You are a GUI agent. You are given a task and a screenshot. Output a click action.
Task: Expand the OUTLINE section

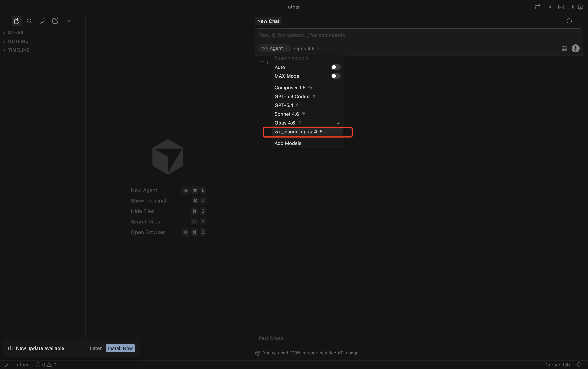pos(18,41)
